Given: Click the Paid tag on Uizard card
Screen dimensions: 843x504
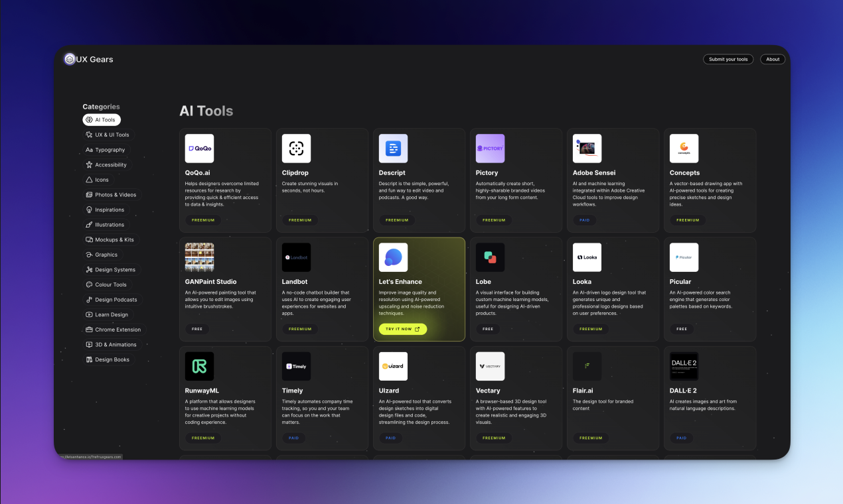Looking at the screenshot, I should (390, 438).
